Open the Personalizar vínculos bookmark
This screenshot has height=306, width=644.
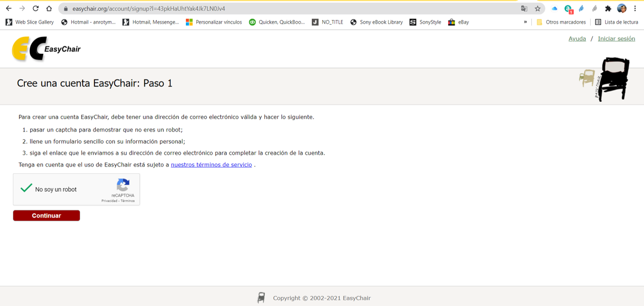[x=214, y=22]
